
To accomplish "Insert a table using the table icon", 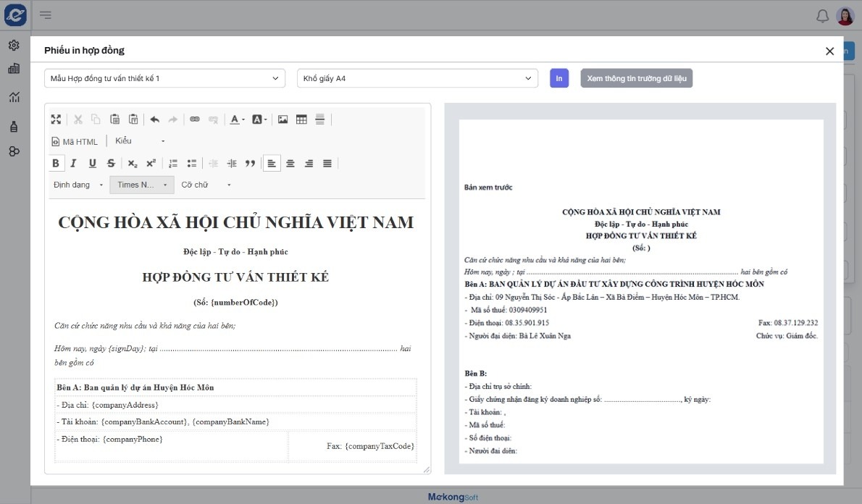I will (x=301, y=119).
